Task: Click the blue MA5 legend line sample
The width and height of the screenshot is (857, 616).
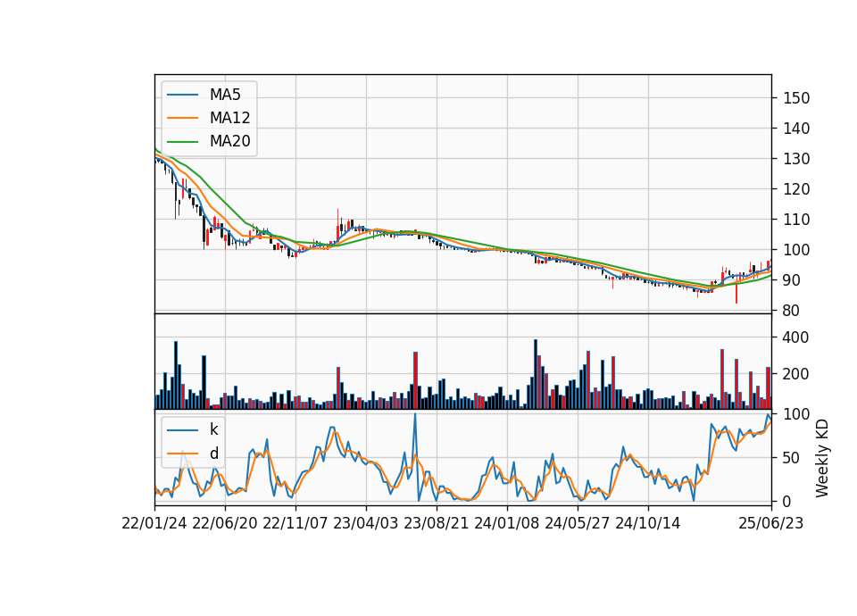Action: pyautogui.click(x=182, y=96)
